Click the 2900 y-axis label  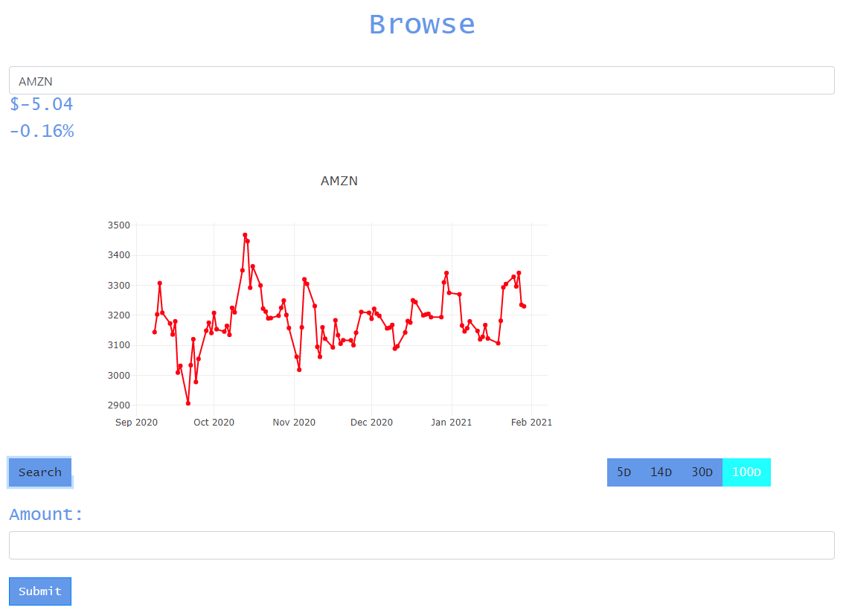(118, 405)
